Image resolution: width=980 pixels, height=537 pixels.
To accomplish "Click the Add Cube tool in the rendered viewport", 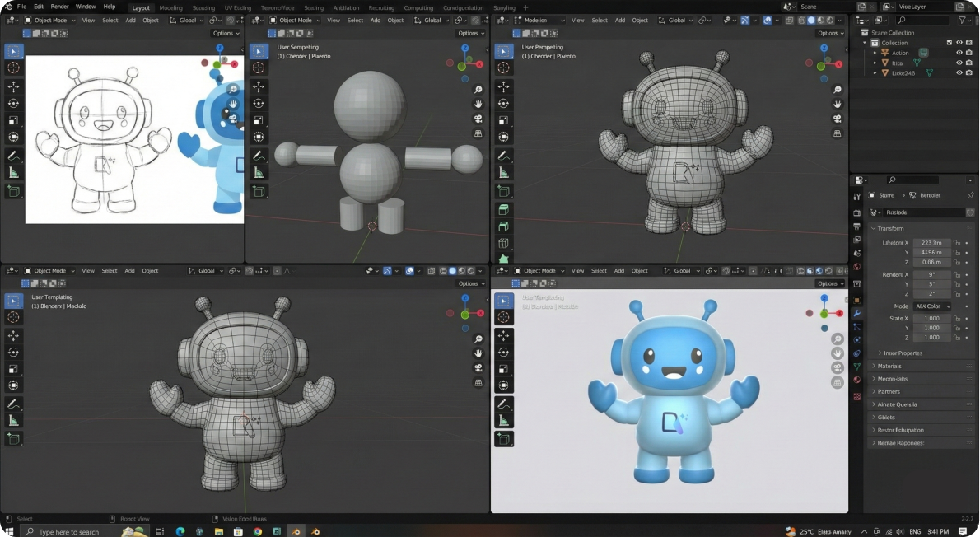I will (503, 439).
